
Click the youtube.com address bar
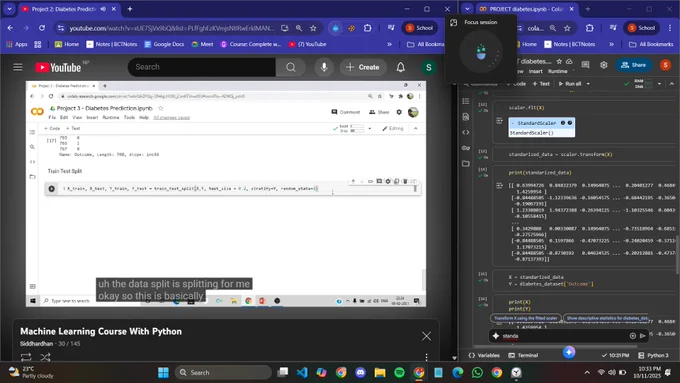tap(172, 28)
